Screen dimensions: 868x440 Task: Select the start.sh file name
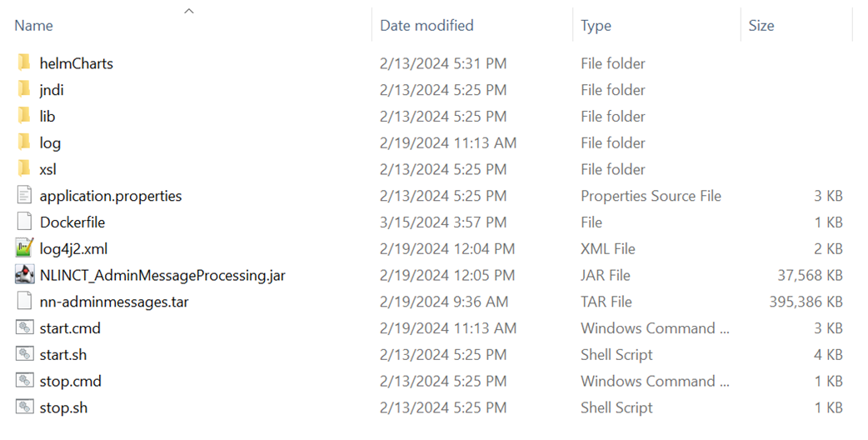[63, 355]
